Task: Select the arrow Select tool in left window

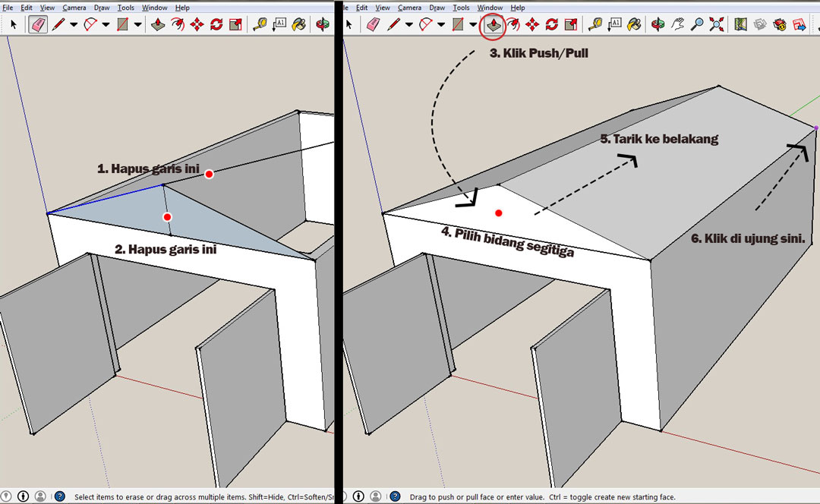Action: [x=14, y=24]
